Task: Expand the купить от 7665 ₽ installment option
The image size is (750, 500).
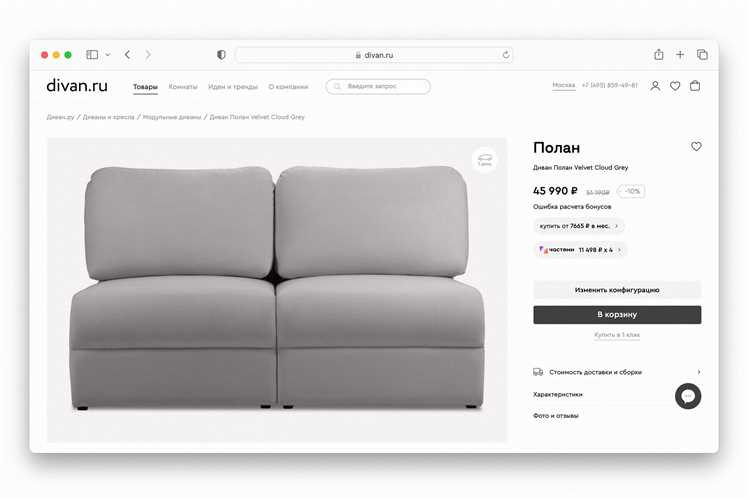Action: click(x=579, y=226)
